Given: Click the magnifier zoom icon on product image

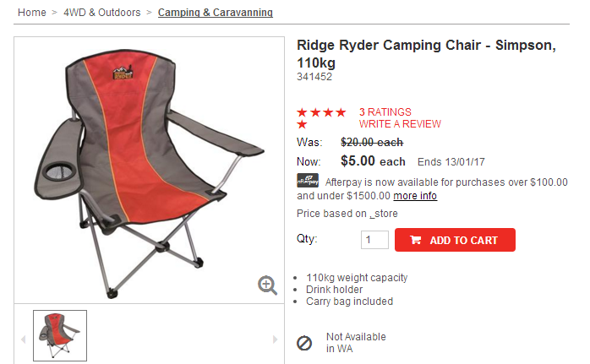Looking at the screenshot, I should tap(267, 285).
